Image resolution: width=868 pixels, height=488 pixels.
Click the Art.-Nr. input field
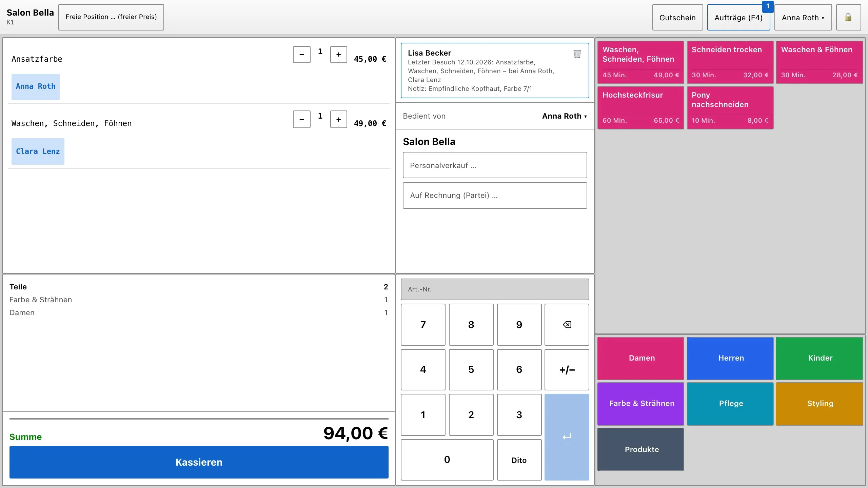(495, 289)
